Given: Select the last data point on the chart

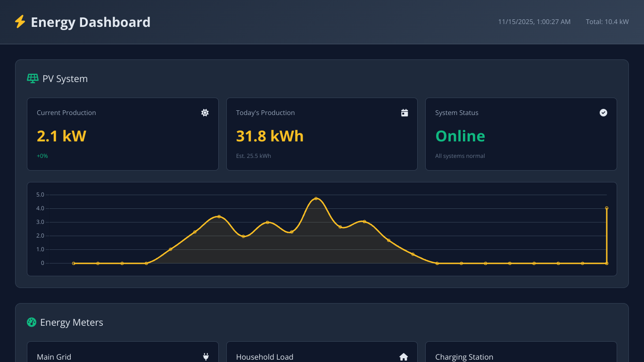Looking at the screenshot, I should (607, 207).
